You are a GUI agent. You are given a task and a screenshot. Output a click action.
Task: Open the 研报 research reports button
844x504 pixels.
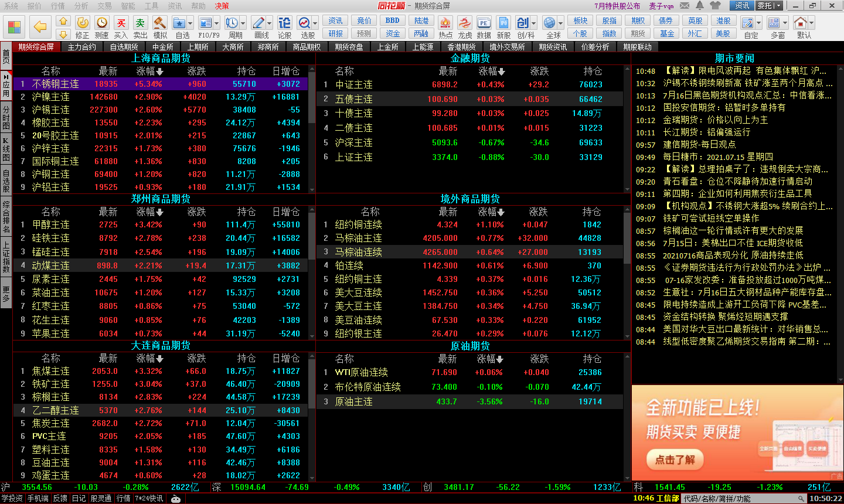(x=336, y=34)
